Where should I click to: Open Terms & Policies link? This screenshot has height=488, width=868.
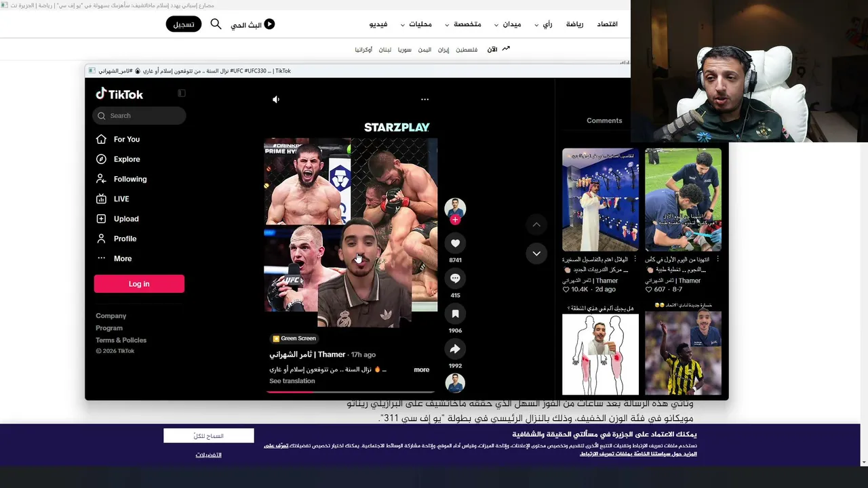coord(121,340)
